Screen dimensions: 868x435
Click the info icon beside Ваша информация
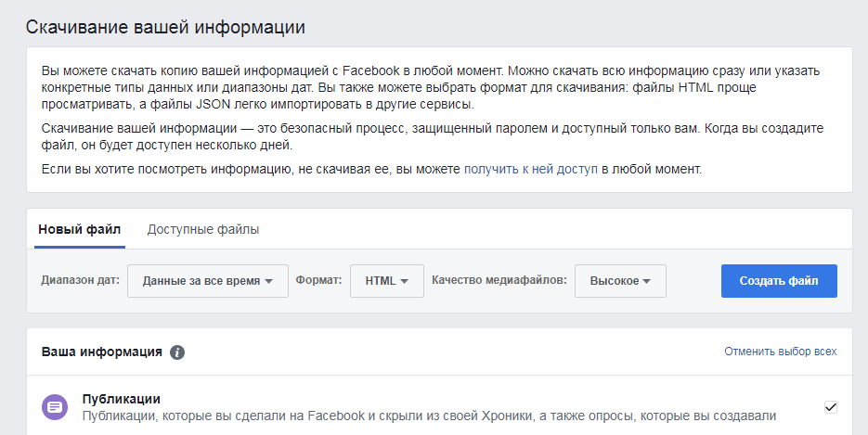pyautogui.click(x=177, y=352)
